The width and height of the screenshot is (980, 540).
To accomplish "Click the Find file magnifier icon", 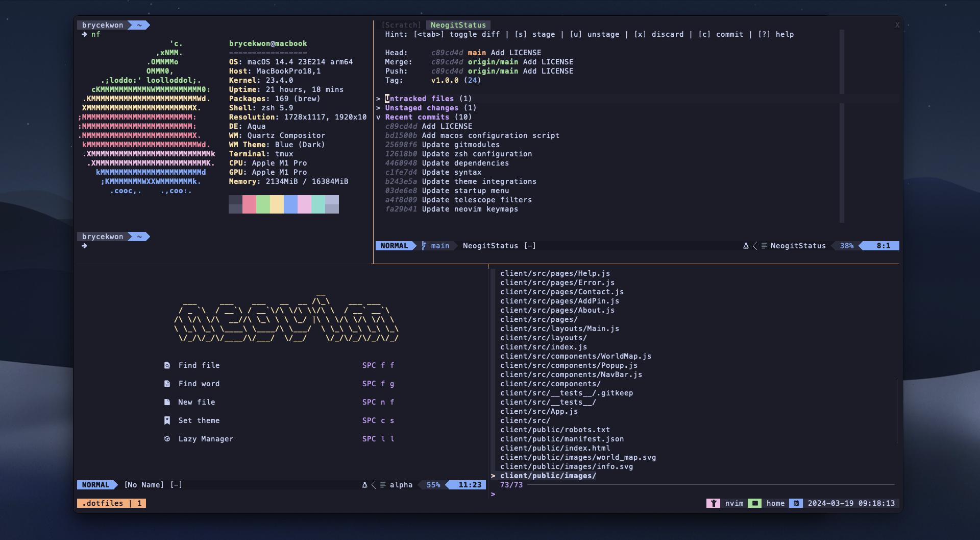I will click(167, 365).
